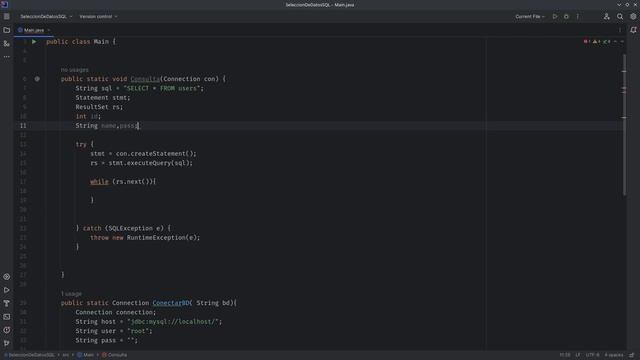Open the Services tool window
The height and width of the screenshot is (360, 640).
[7, 277]
